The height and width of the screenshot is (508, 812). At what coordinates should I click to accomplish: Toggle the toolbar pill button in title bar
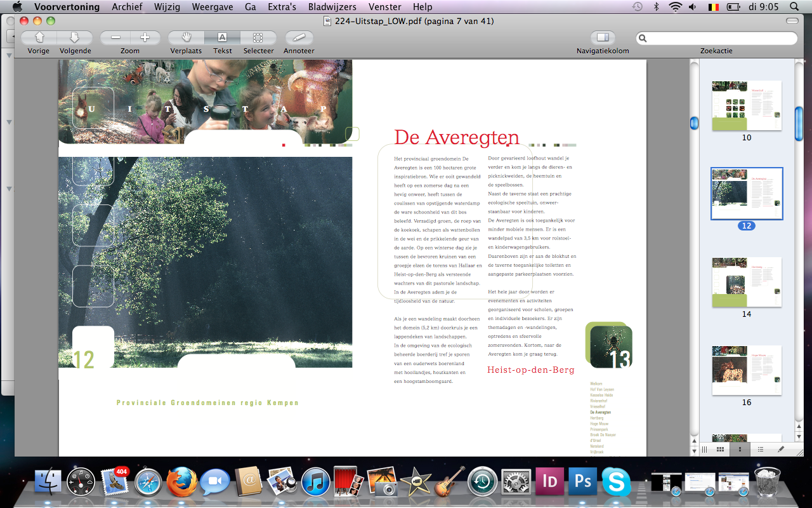[x=792, y=21]
